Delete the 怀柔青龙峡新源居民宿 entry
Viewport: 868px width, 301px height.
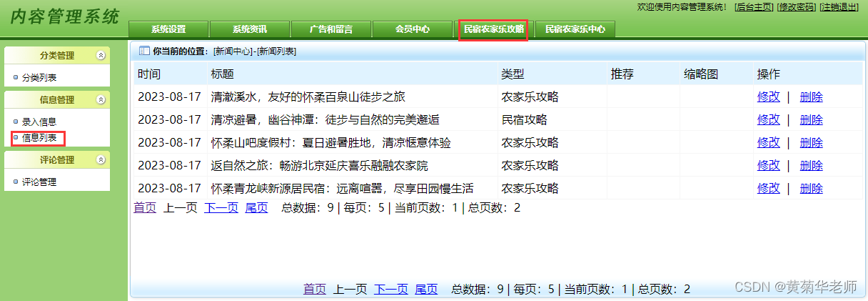[812, 189]
